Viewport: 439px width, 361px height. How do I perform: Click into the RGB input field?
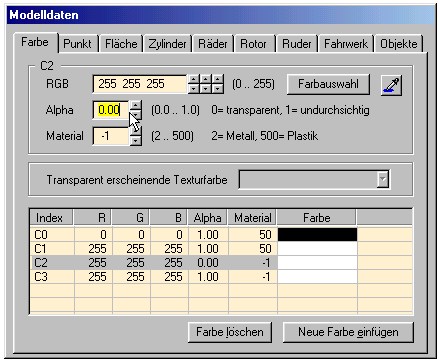pos(140,84)
